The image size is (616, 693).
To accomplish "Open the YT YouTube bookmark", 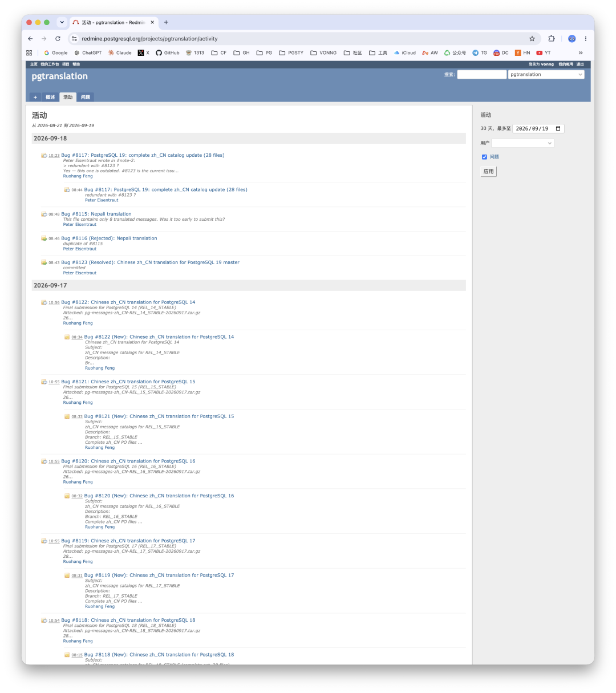I will tap(544, 52).
